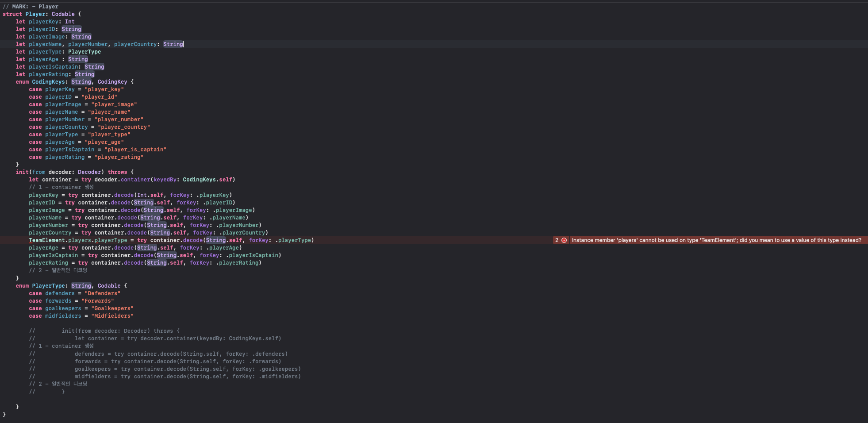Click "let playerRating: String" declaration
The width and height of the screenshot is (868, 423).
[55, 74]
